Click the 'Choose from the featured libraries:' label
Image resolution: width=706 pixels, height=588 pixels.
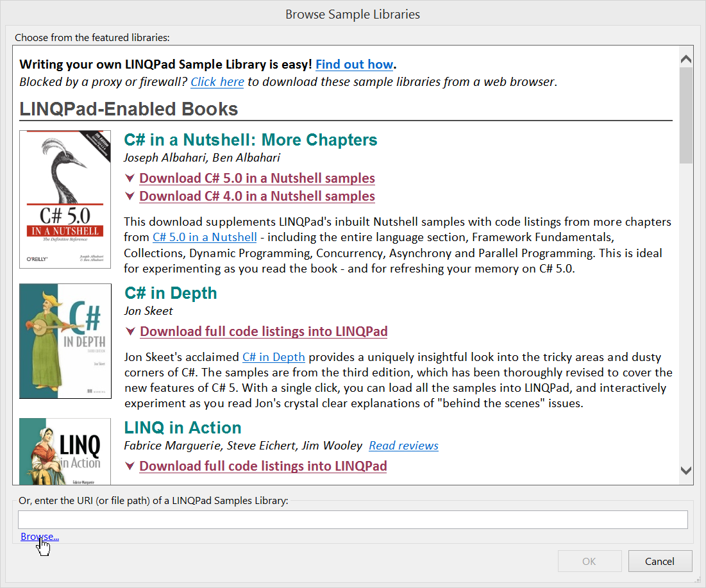pos(92,38)
